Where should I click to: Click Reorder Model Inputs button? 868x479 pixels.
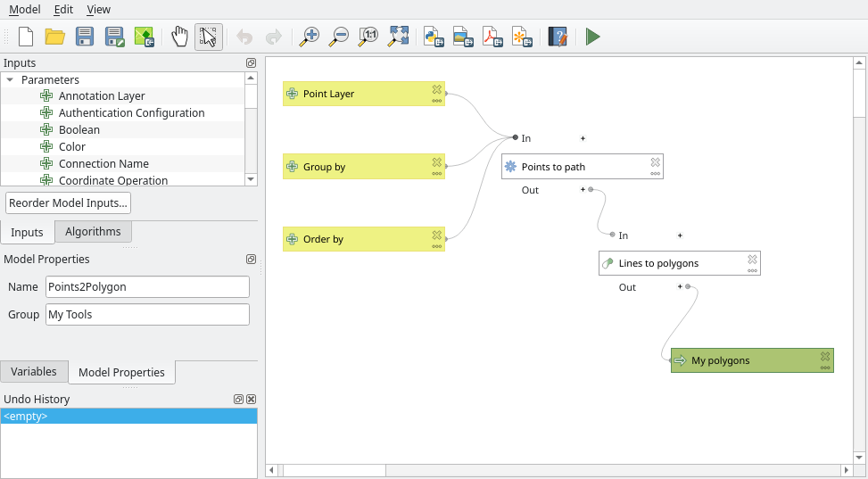(69, 202)
